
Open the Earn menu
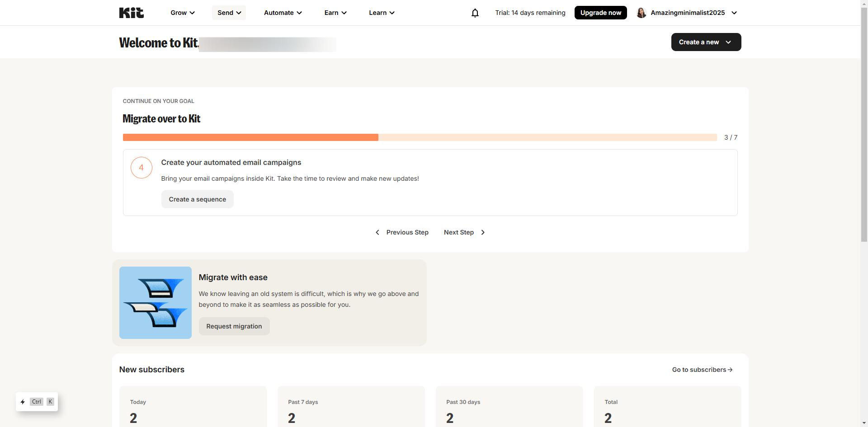(335, 13)
